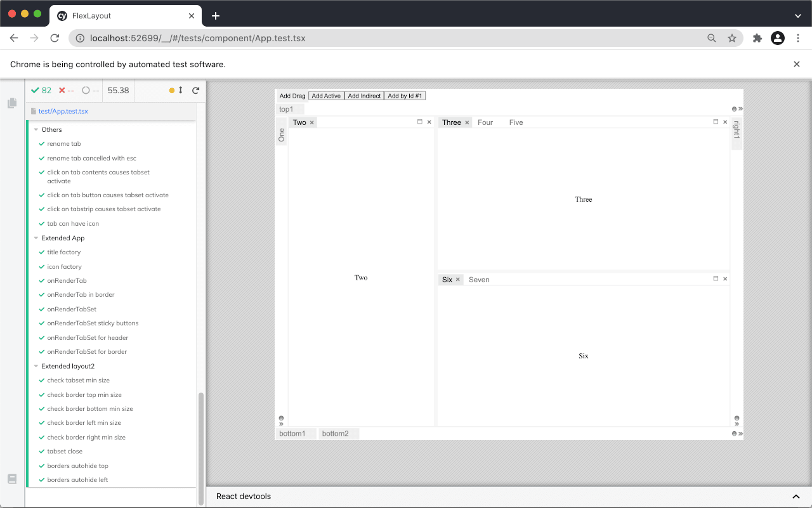Maximize the Six tabset
This screenshot has height=508, width=812.
tap(716, 278)
